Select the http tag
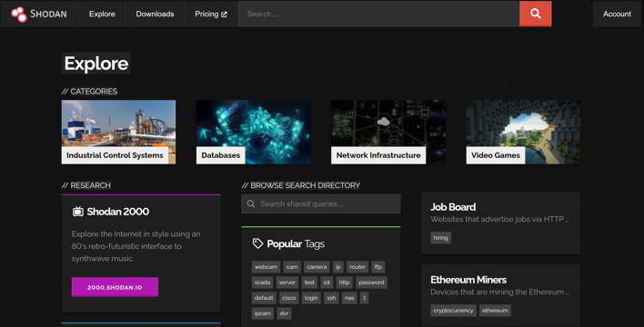Screen dimensions: 644x327 click(x=344, y=282)
